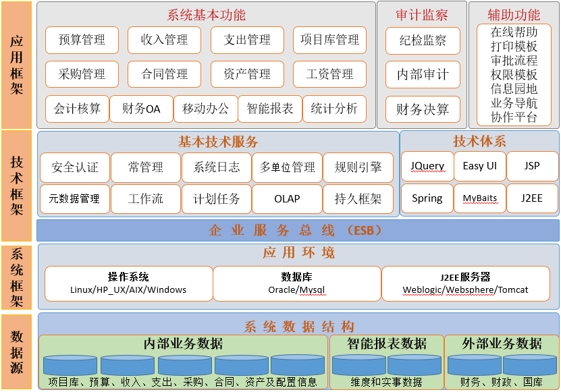The image size is (561, 392).
Task: Click the 业务导航 text
Action: tap(514, 103)
